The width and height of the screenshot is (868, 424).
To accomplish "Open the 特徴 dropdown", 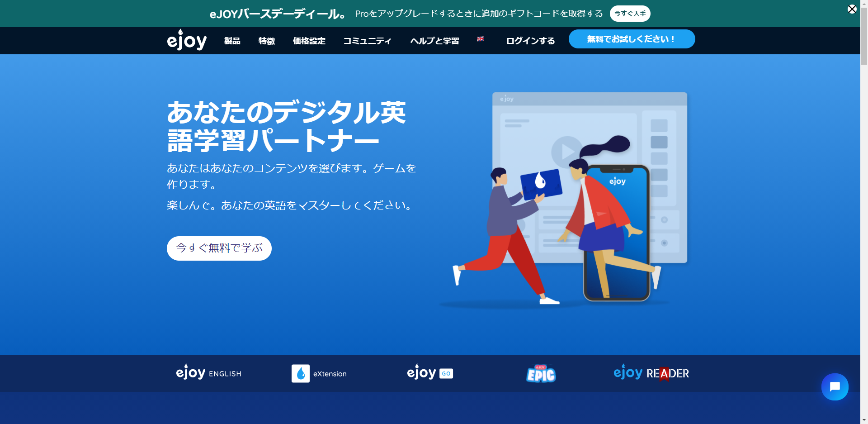I will (x=266, y=40).
